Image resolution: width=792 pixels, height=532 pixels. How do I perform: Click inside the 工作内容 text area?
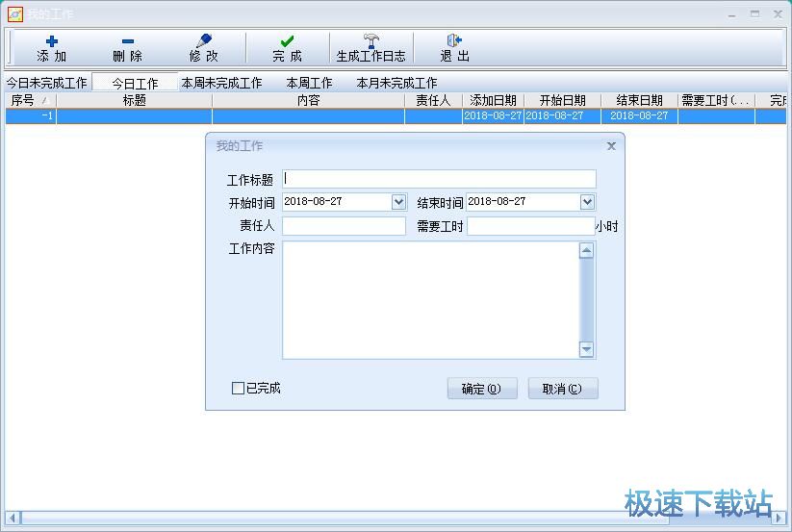coord(430,300)
